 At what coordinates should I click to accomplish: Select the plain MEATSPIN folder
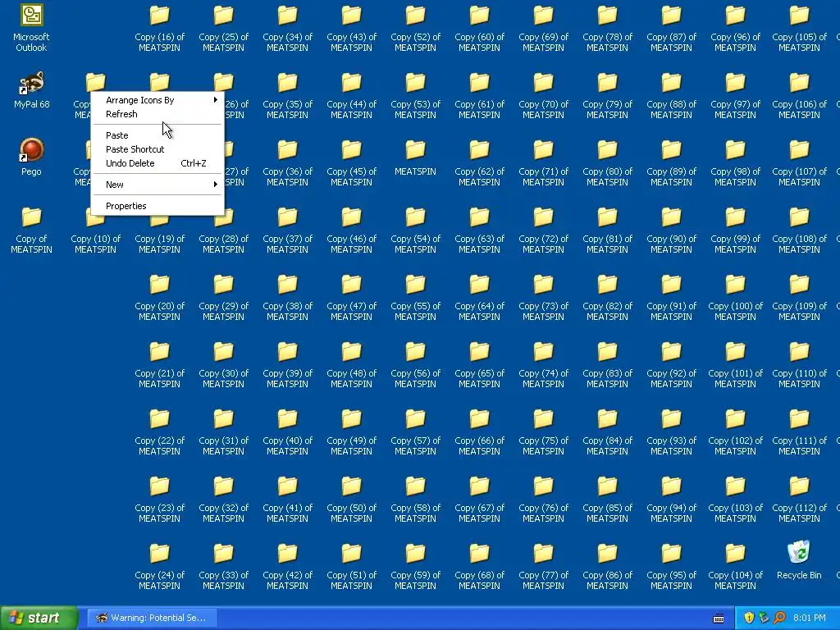[x=415, y=157]
